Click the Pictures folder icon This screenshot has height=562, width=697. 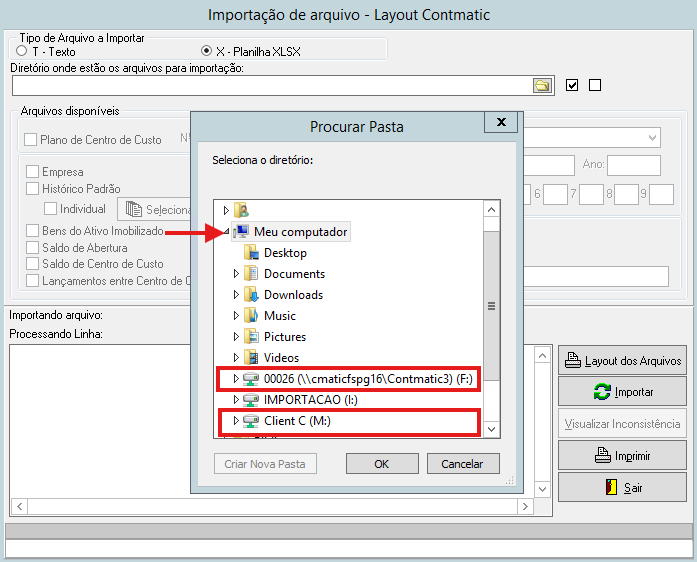[251, 337]
